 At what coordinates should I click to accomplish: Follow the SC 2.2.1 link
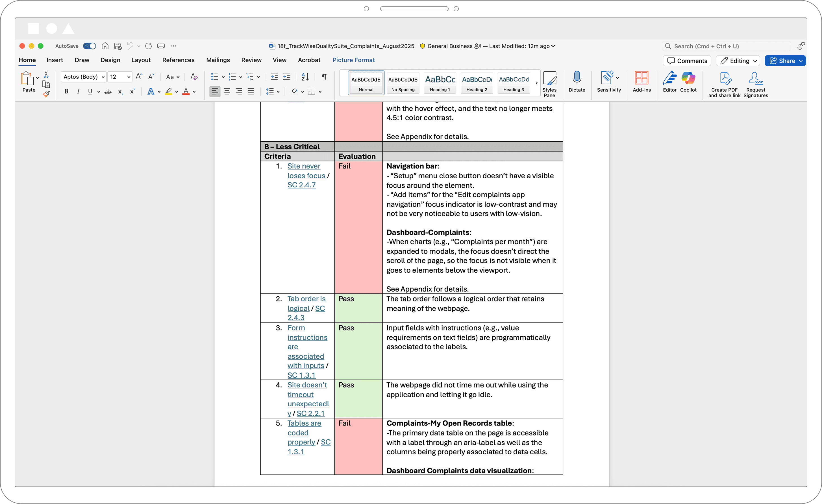tap(311, 413)
